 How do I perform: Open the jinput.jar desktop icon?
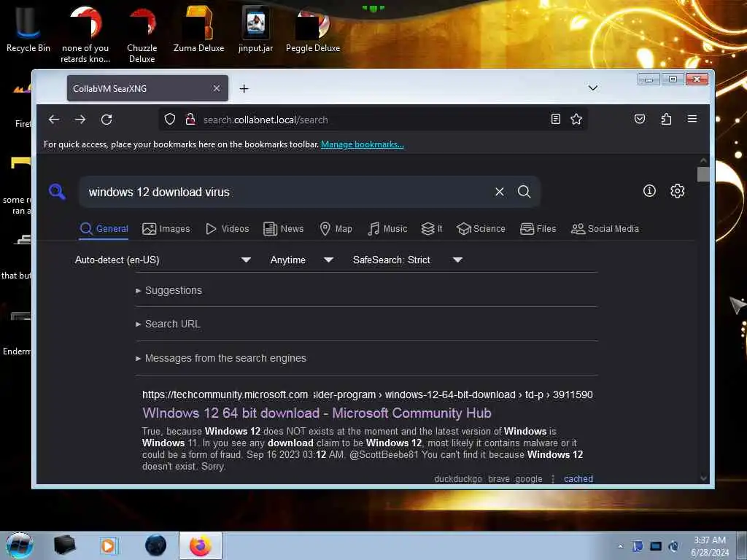(x=256, y=28)
